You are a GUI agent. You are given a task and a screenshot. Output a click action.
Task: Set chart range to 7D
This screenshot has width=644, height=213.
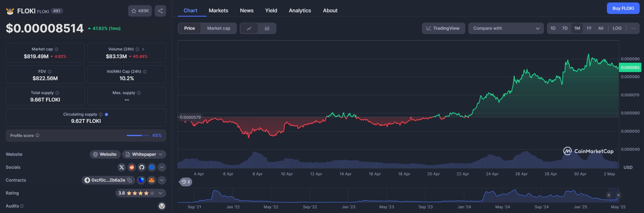[565, 28]
